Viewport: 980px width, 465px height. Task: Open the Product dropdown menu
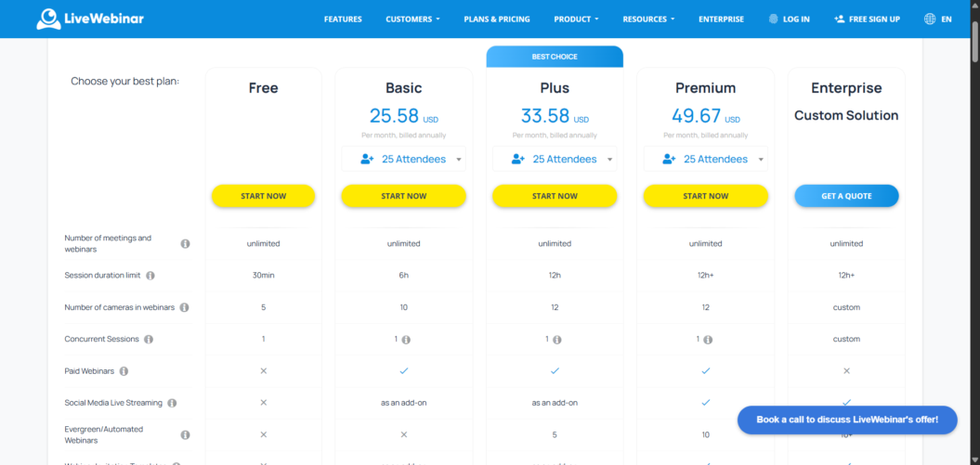pos(576,19)
